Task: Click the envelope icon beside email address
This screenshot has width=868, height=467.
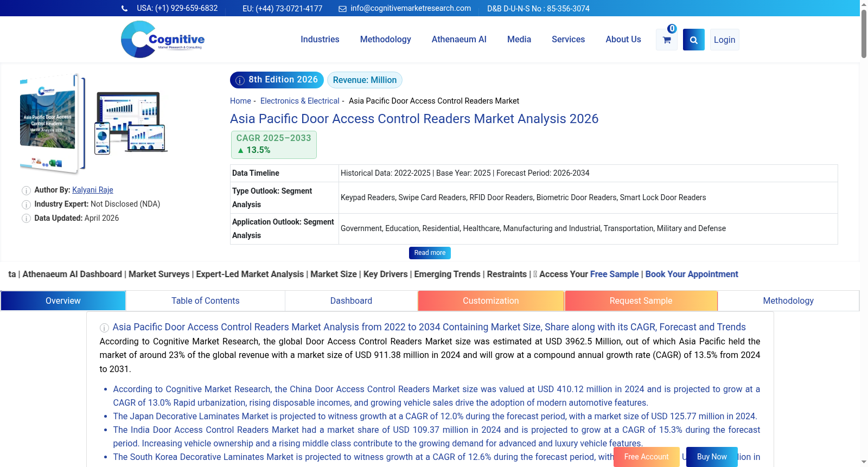Action: [x=343, y=9]
